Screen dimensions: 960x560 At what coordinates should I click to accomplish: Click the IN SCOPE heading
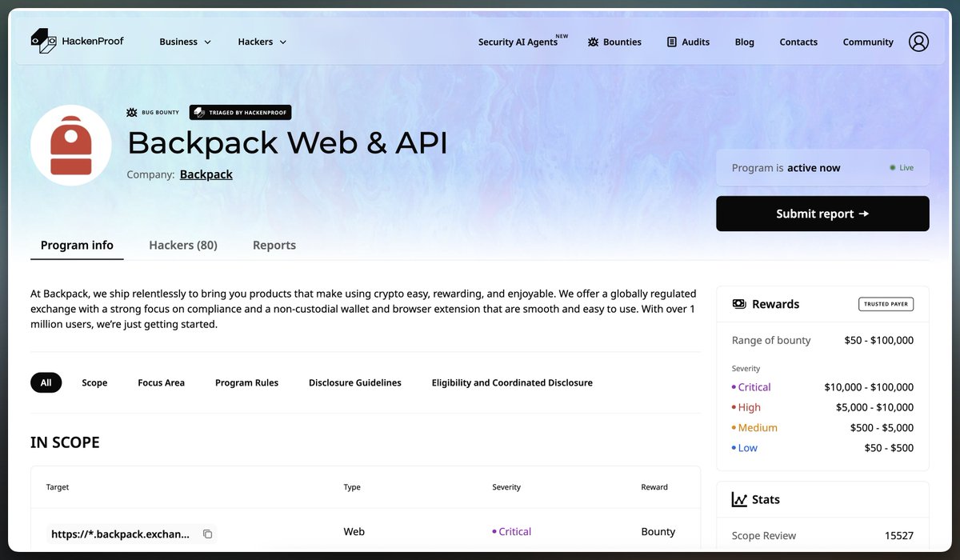pos(65,442)
